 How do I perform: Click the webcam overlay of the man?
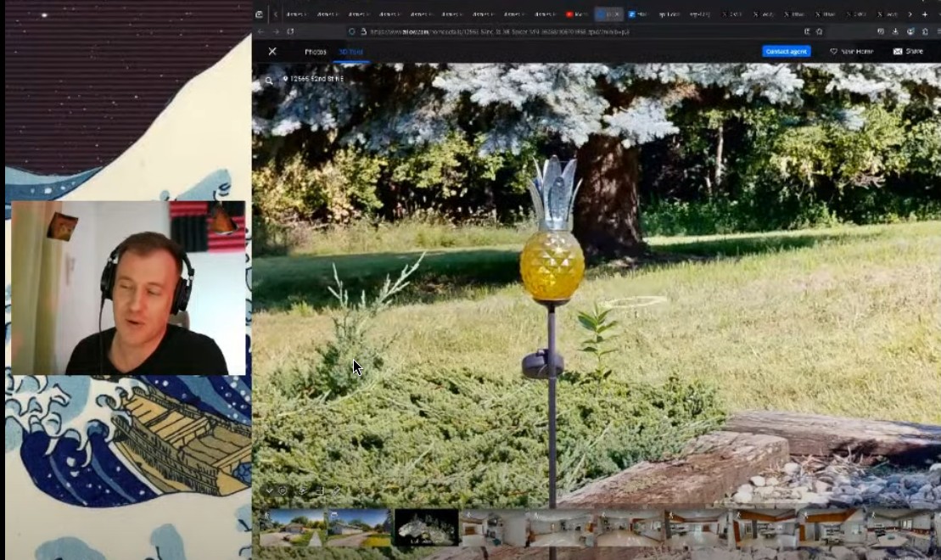[128, 288]
